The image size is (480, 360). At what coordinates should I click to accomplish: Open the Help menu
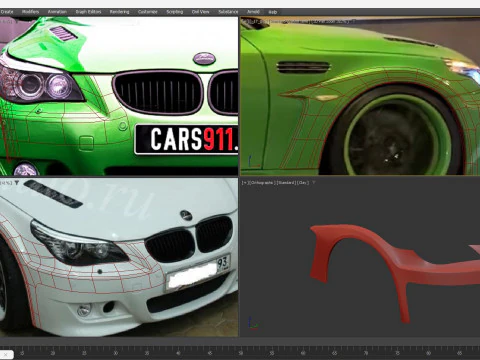coord(273,12)
